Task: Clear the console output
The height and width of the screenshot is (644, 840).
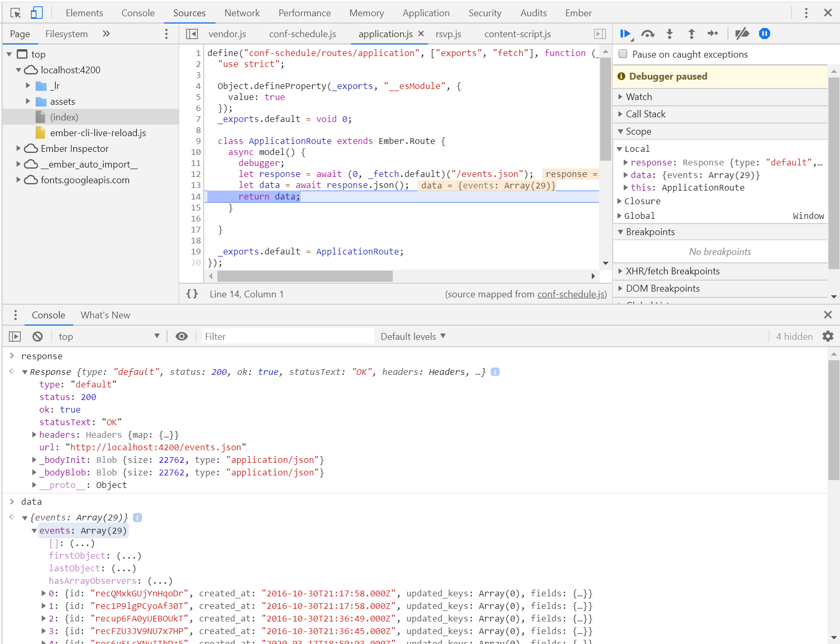Action: [37, 337]
